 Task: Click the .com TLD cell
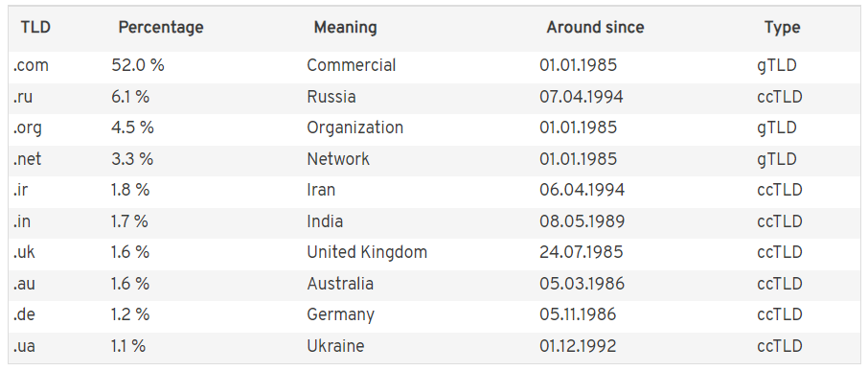[x=31, y=65]
